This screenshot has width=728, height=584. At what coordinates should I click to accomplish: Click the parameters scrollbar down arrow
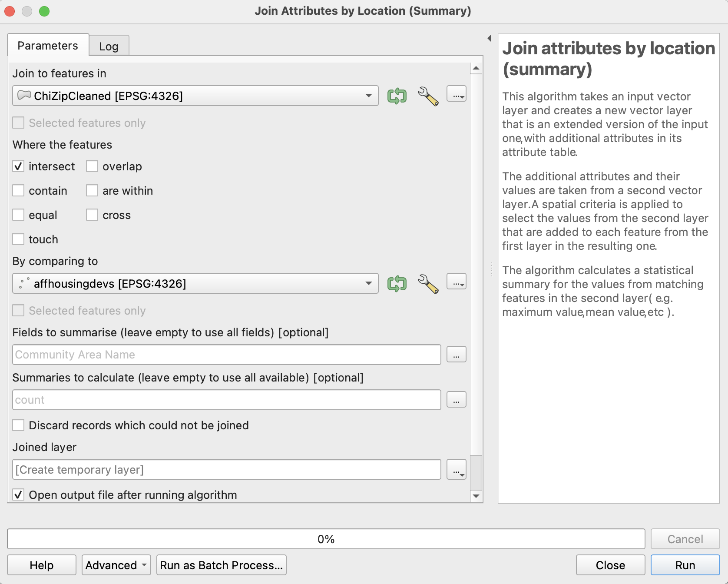point(476,496)
